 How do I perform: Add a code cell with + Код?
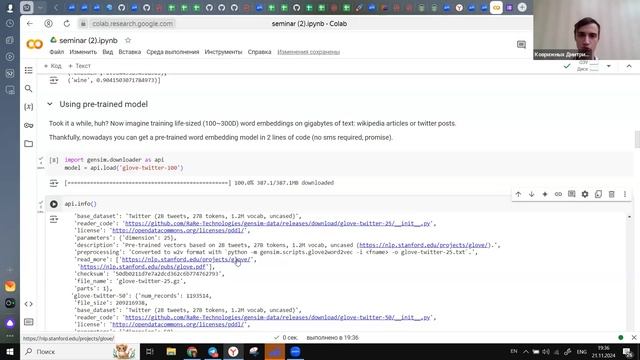tap(52, 66)
